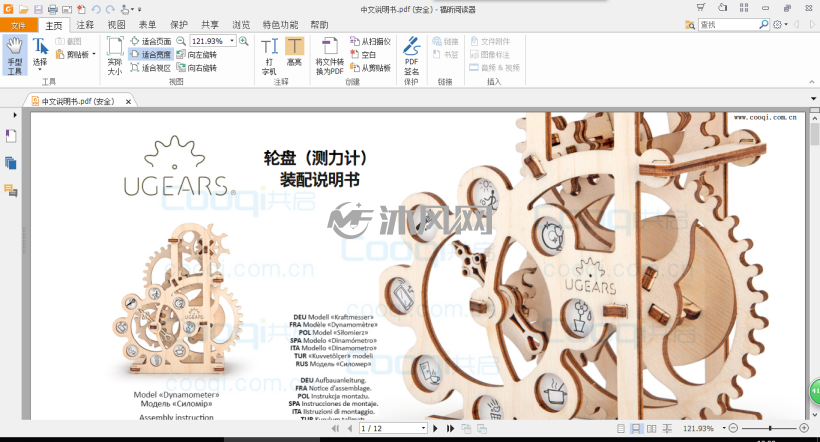Open PDF Sign (PDF签名) tool

(412, 56)
